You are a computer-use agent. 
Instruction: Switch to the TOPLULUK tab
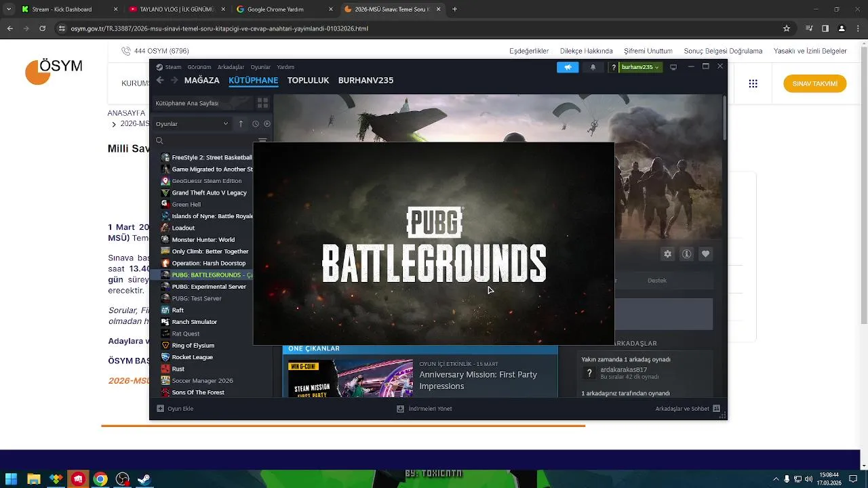308,80
